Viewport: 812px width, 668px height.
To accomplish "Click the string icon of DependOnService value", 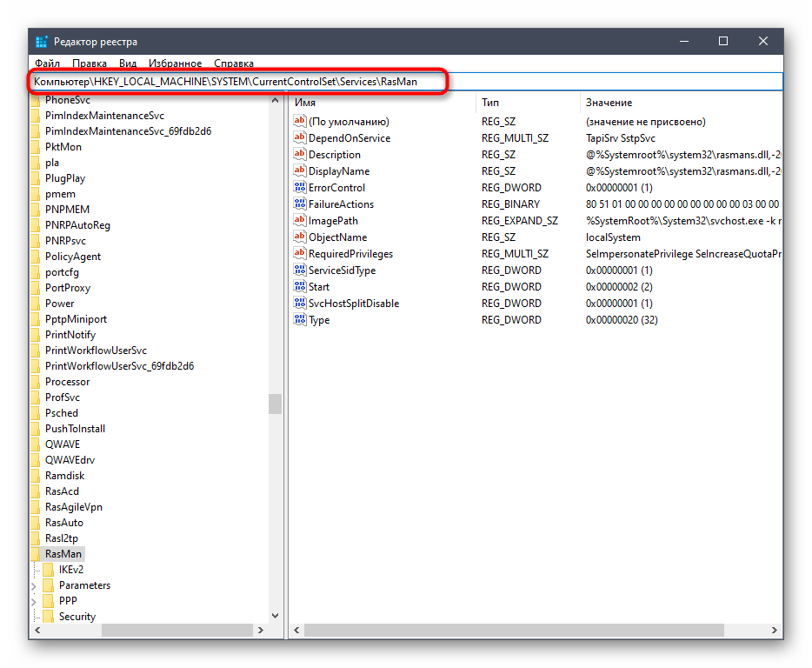I will click(300, 137).
